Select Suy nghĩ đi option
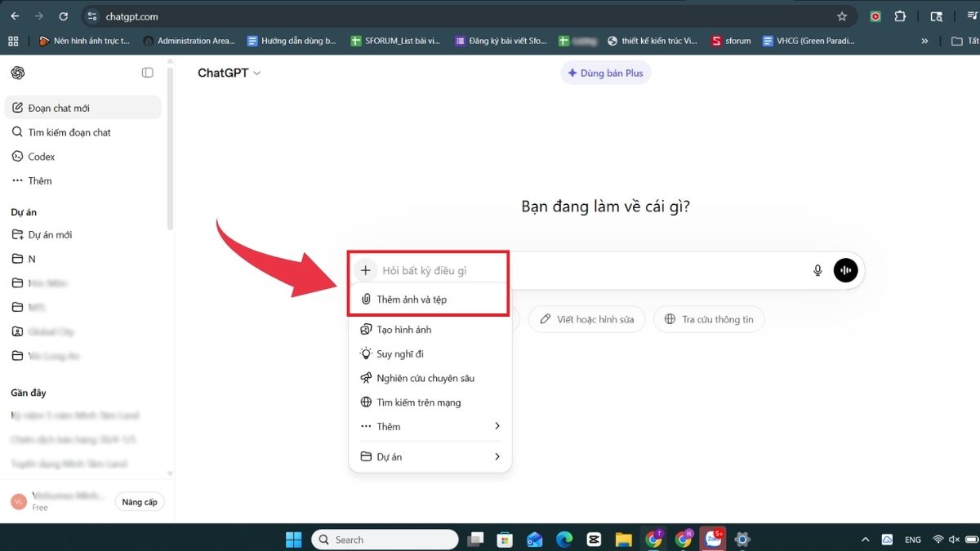 (430, 353)
